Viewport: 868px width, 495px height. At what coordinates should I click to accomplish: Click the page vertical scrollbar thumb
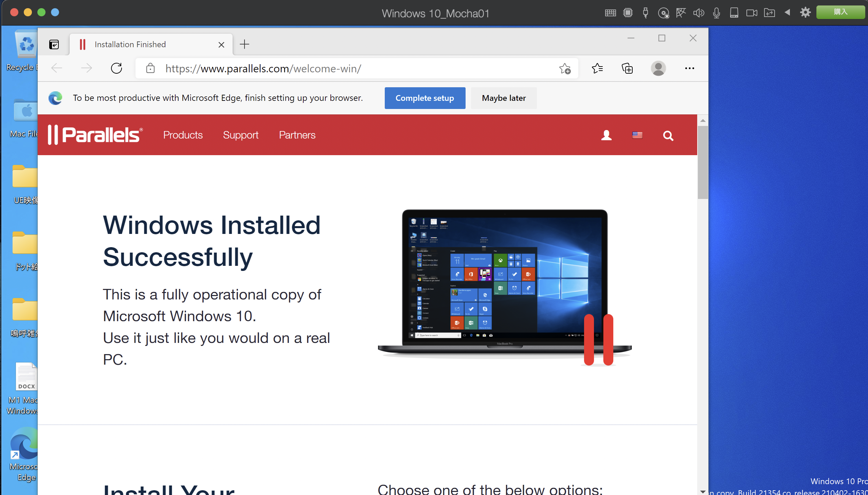click(x=703, y=163)
